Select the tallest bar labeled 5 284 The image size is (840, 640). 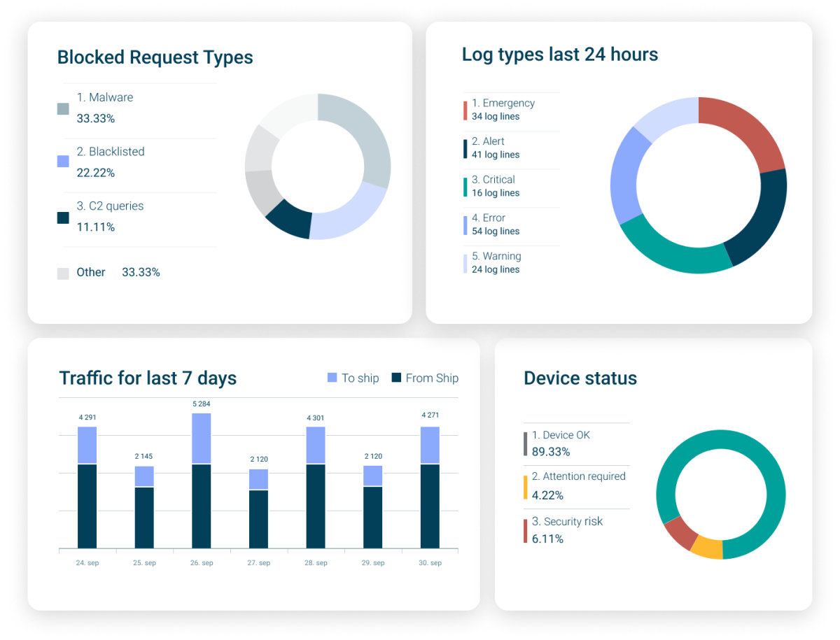point(201,476)
